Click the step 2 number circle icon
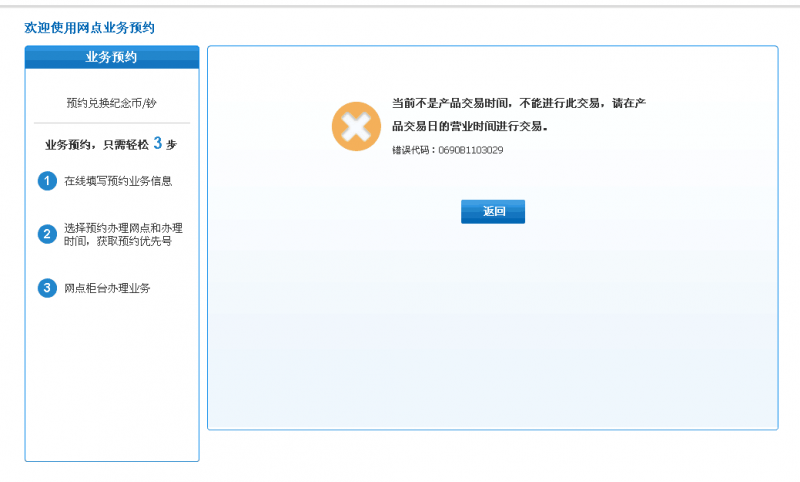The image size is (800, 482). 46,234
